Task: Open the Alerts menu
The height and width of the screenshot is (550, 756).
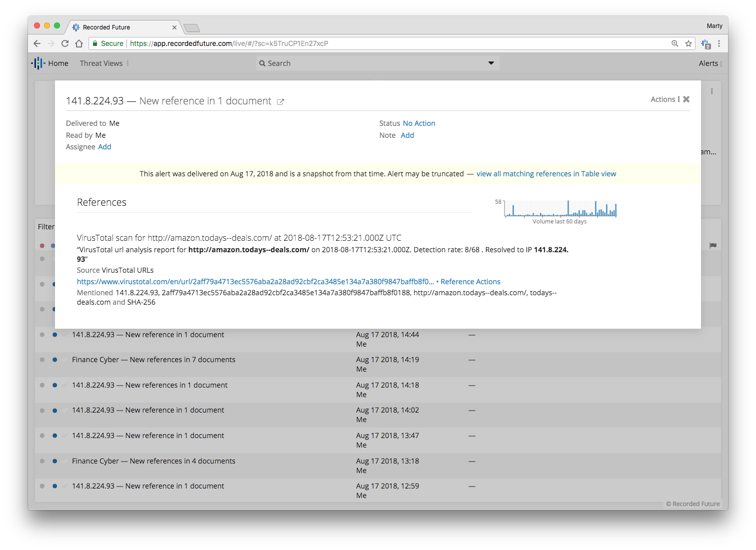Action: coord(710,63)
